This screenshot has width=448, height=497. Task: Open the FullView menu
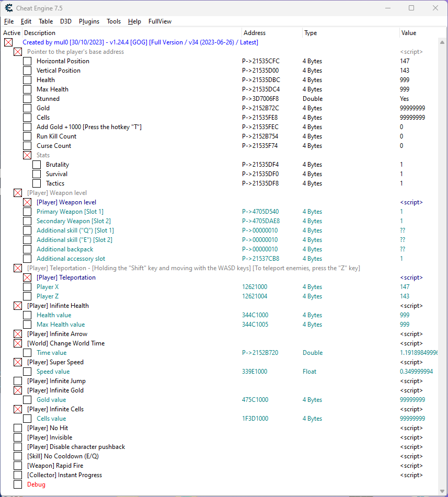[160, 21]
